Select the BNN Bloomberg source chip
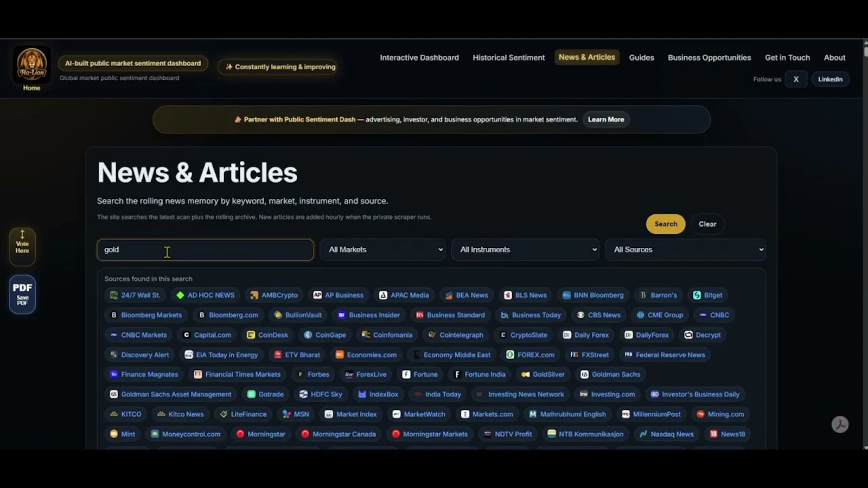The width and height of the screenshot is (868, 488). tap(593, 295)
